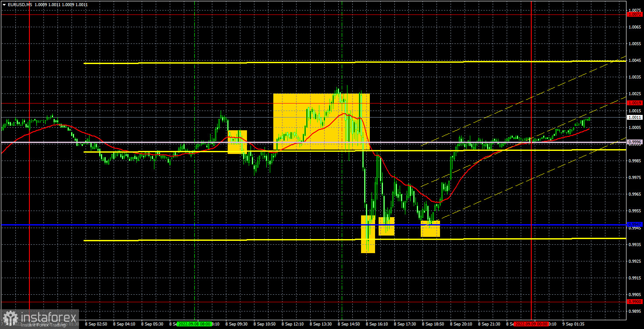Click the 8 Sep 05:30 time label
This screenshot has height=329, width=644.
[x=152, y=324]
